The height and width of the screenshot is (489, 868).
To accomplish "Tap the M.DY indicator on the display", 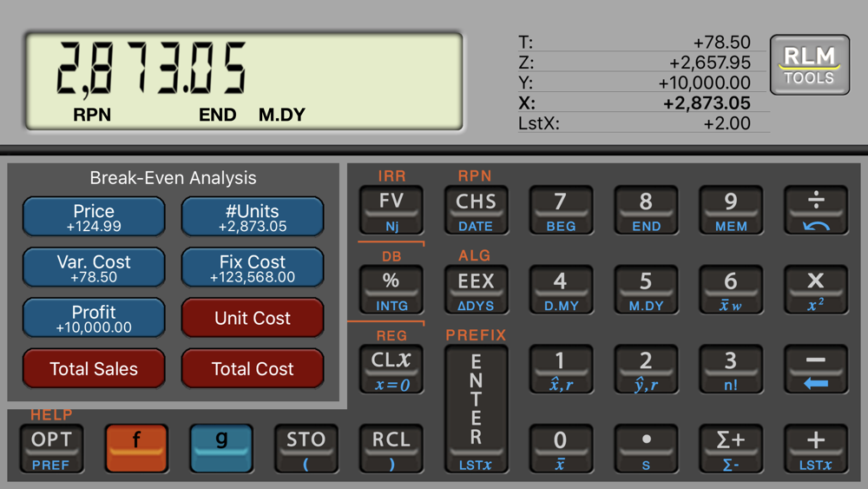I will tap(282, 115).
